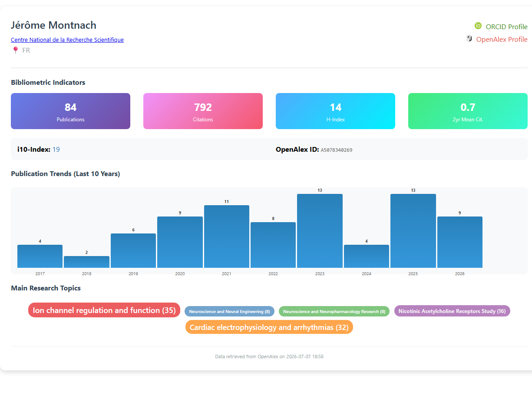
Task: Click the 2020 bar in publication chart
Action: point(180,242)
